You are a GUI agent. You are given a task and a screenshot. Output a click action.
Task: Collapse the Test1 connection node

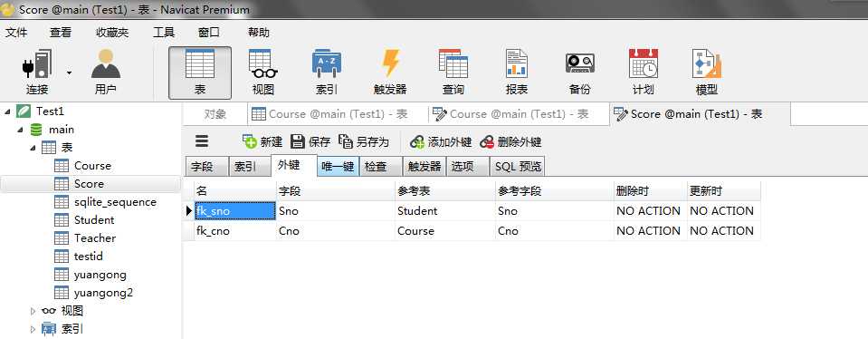click(x=8, y=111)
